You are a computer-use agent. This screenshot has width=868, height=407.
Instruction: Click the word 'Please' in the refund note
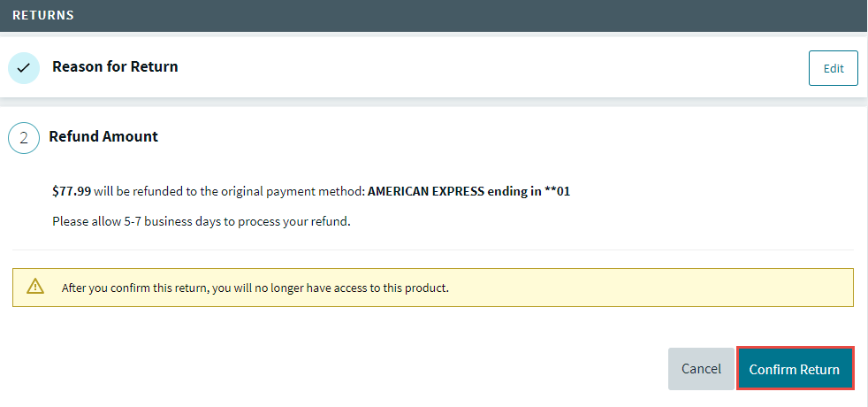[x=71, y=221]
